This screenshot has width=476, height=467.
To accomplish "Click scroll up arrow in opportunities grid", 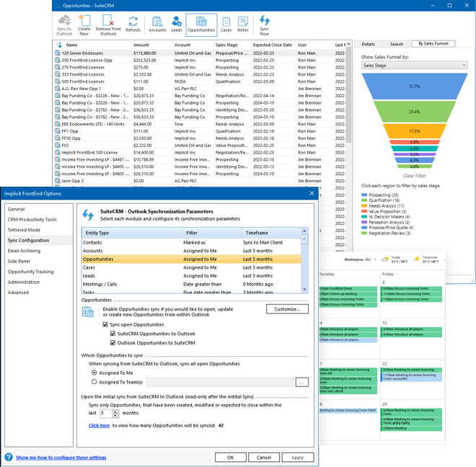I will coord(348,44).
